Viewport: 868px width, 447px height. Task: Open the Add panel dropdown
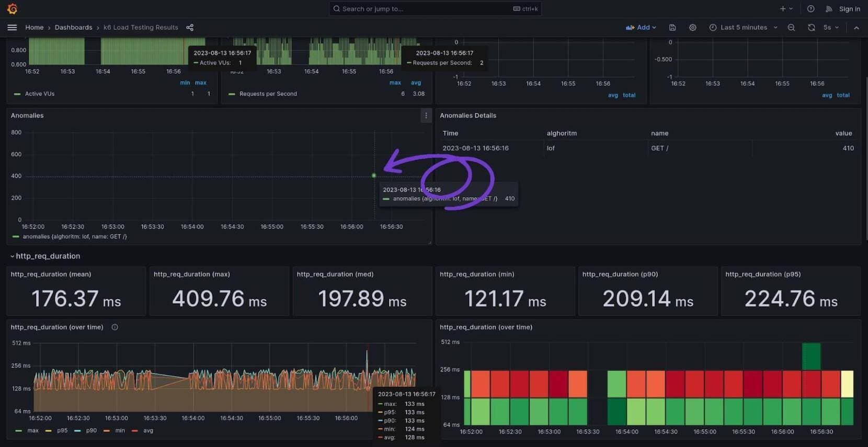coord(641,27)
